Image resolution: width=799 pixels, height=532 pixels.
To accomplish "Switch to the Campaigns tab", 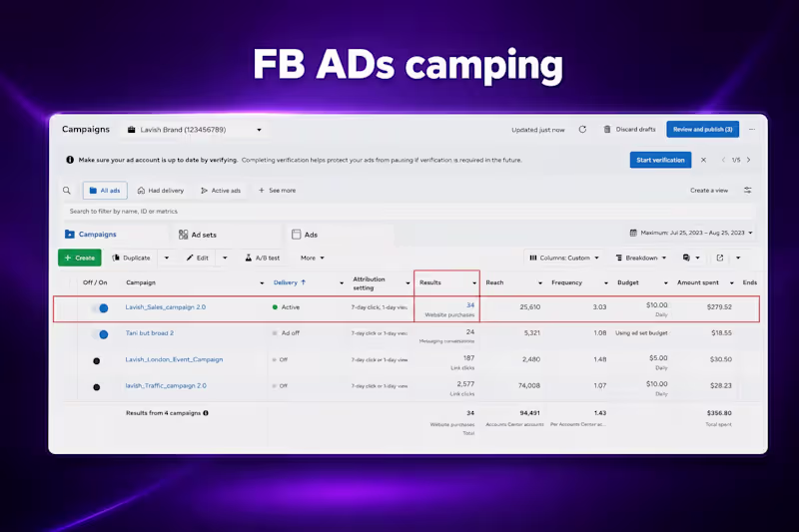I will tap(91, 235).
